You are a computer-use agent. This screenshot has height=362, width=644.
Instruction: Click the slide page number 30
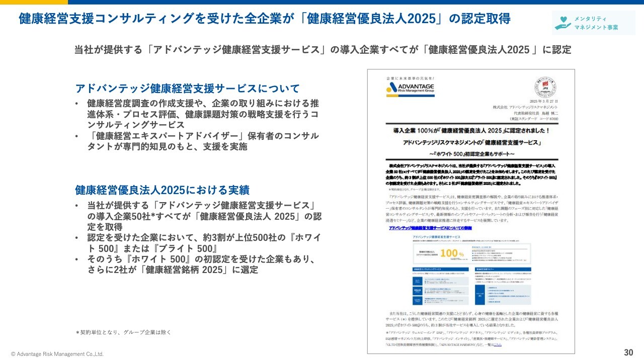coord(628,352)
